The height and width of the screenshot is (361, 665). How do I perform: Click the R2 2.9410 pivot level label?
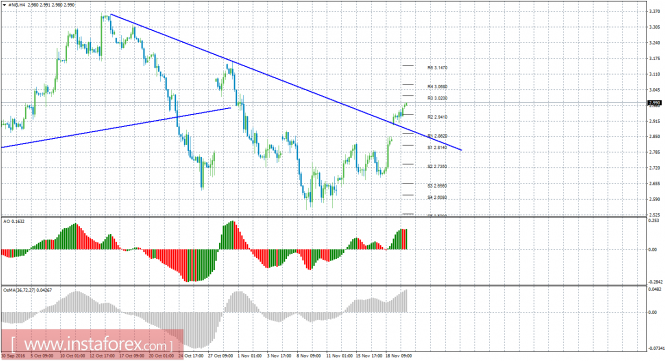[437, 117]
